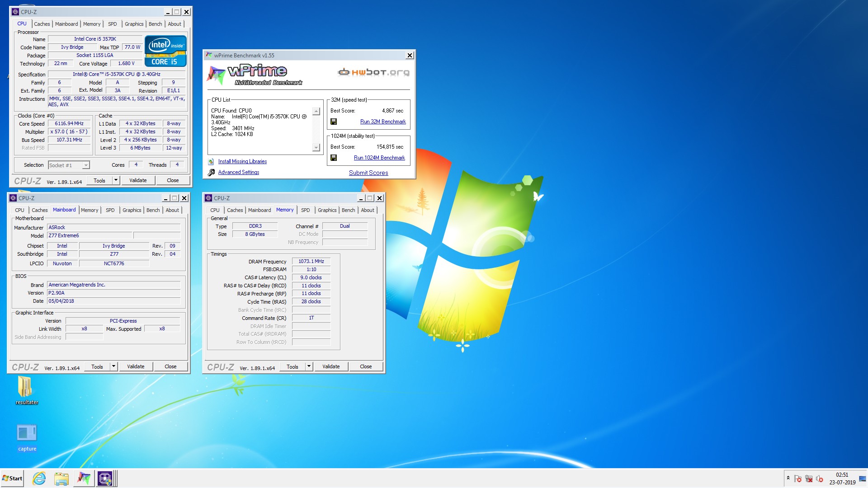Viewport: 868px width, 488px height.
Task: Click Validate in Mainboard CPU-Z window
Action: point(136,366)
